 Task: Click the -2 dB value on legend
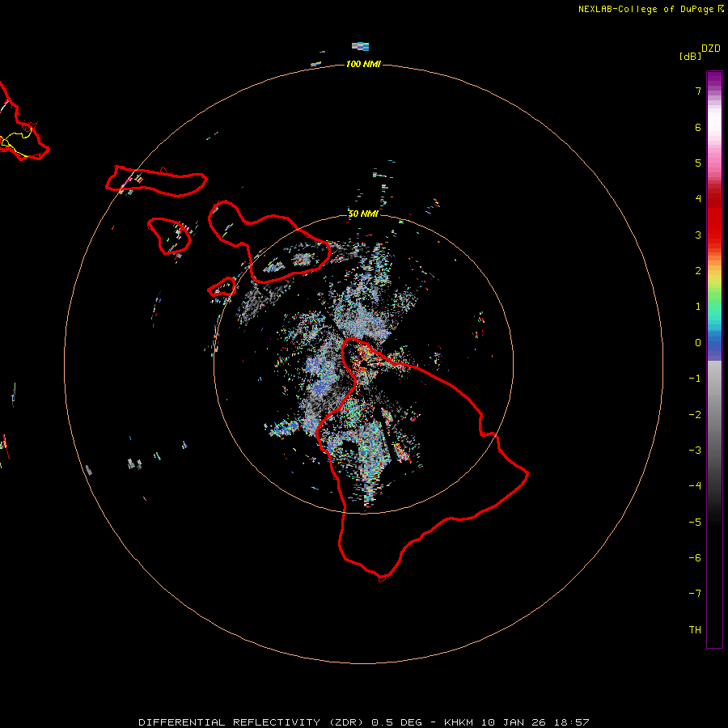click(695, 415)
